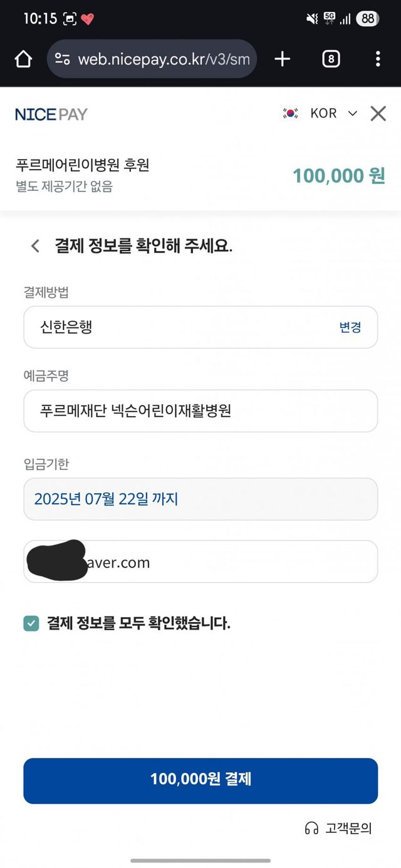The width and height of the screenshot is (401, 868).
Task: Open a new tab with plus icon
Action: (x=283, y=59)
